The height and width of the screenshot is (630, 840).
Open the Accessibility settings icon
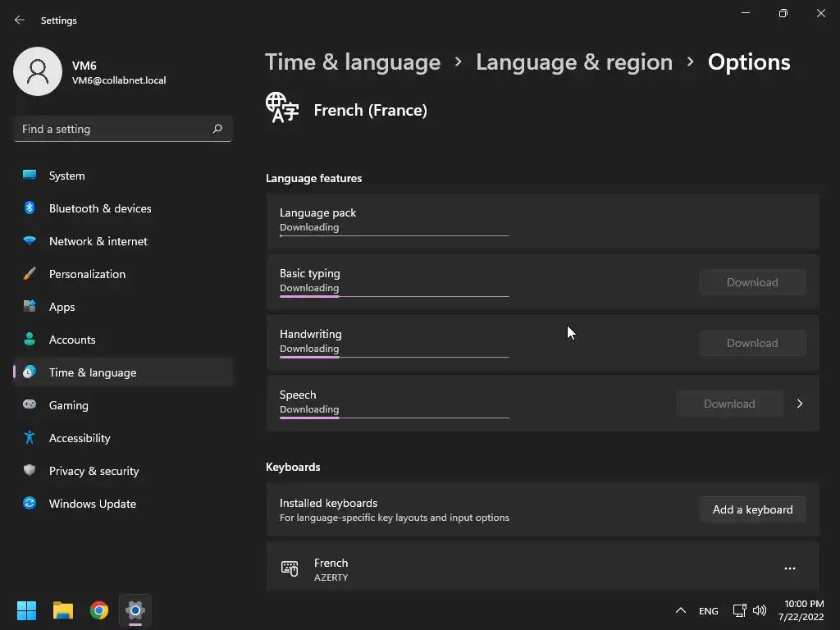30,438
